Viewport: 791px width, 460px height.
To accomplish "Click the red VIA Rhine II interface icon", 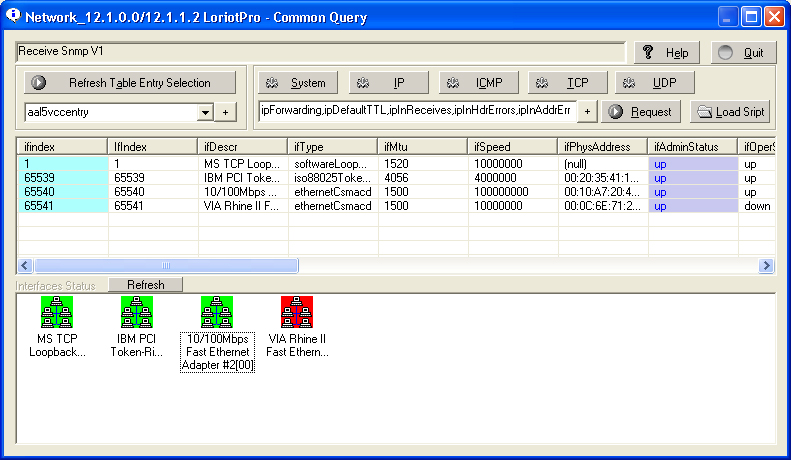I will 297,312.
